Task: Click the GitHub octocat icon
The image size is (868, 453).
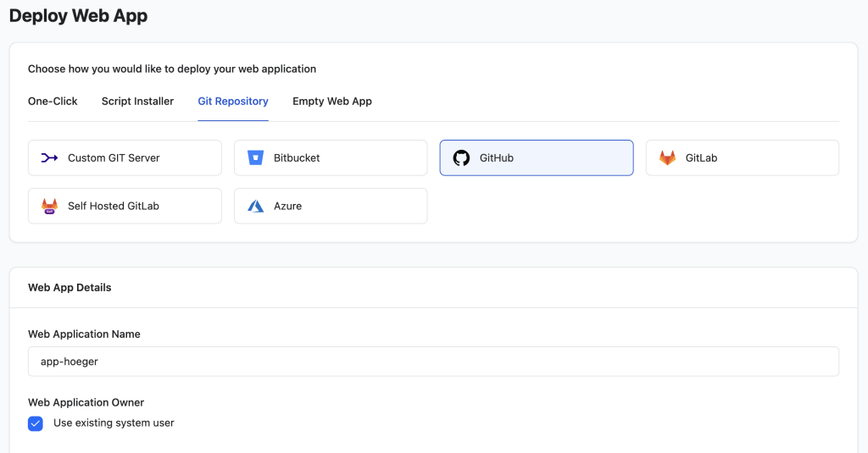Action: 461,157
